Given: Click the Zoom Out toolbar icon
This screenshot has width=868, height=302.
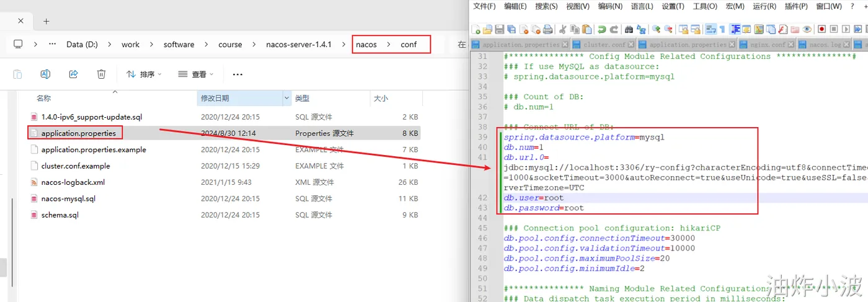Looking at the screenshot, I should click(668, 29).
